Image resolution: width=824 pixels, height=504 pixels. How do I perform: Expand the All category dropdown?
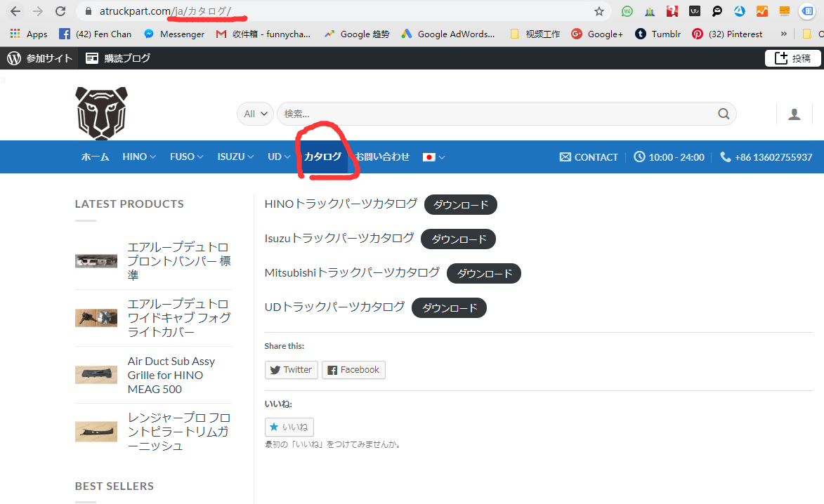pos(255,114)
